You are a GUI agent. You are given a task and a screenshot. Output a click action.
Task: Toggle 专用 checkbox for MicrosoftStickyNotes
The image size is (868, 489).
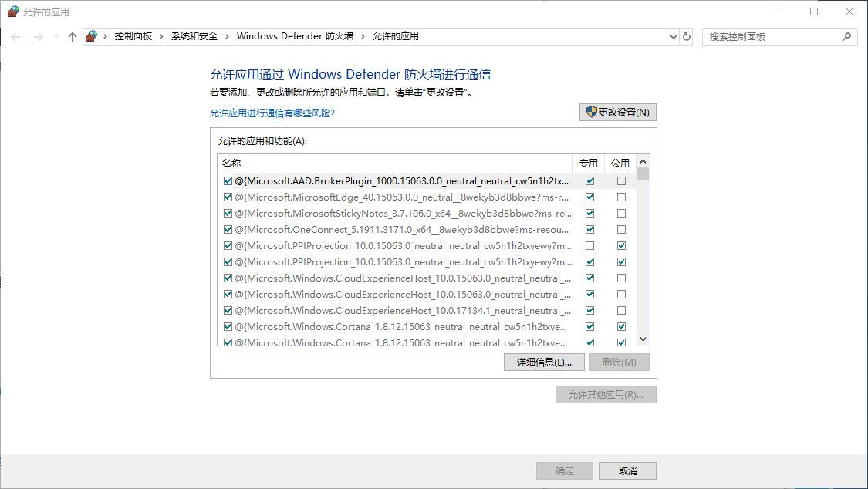click(589, 213)
